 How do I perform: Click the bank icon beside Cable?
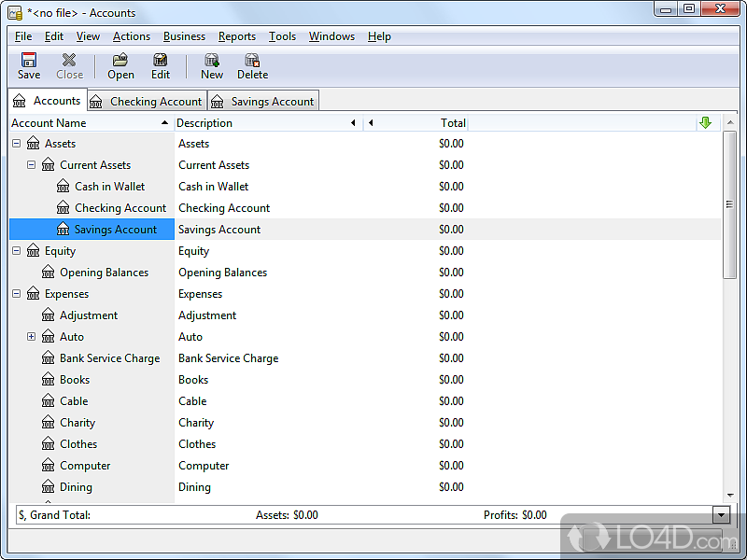coord(49,400)
